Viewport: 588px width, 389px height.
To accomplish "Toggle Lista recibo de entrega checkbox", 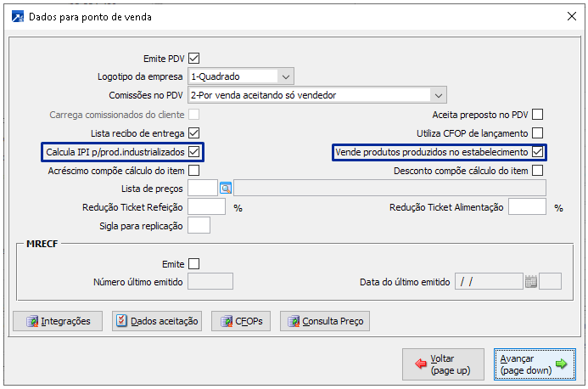I will 193,132.
